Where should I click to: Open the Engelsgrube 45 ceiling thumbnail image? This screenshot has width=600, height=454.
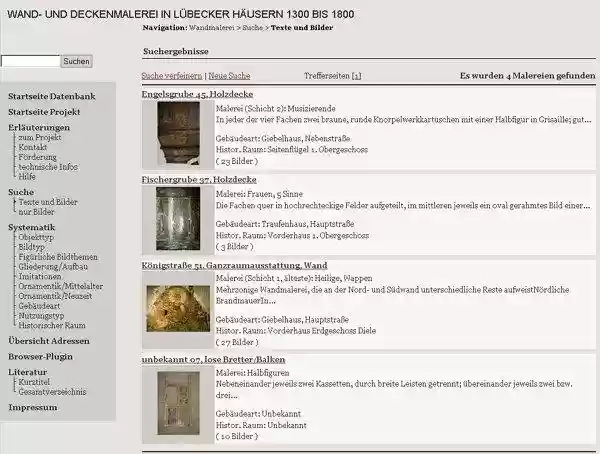click(178, 134)
